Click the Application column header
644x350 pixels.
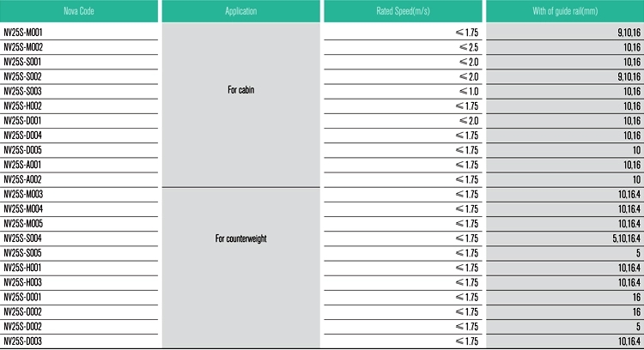click(240, 12)
